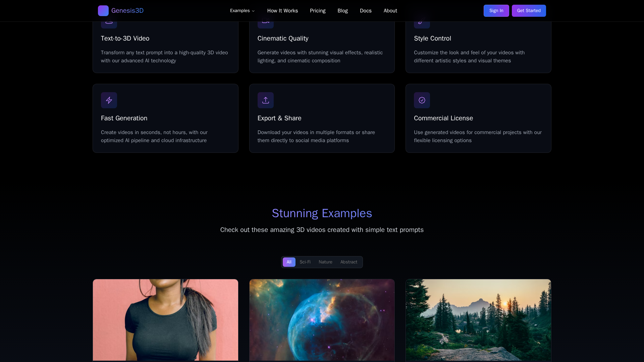Open the Blog link
This screenshot has height=362, width=644.
coord(342,11)
